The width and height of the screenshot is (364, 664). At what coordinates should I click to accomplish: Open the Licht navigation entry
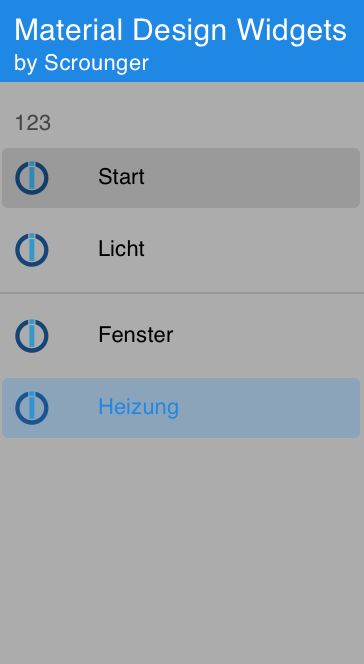pos(181,250)
